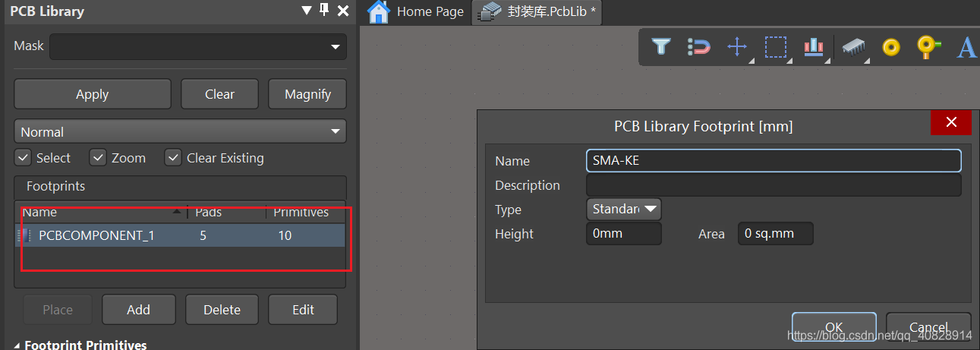Open the Normal mode dropdown
The width and height of the screenshot is (980, 350).
[336, 132]
